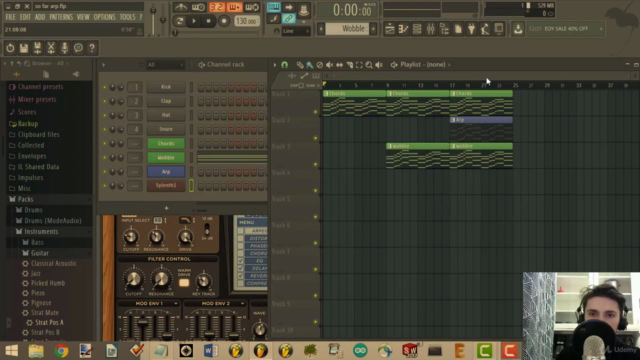
Task: Open the OPTIONS menu
Action: pos(104,17)
